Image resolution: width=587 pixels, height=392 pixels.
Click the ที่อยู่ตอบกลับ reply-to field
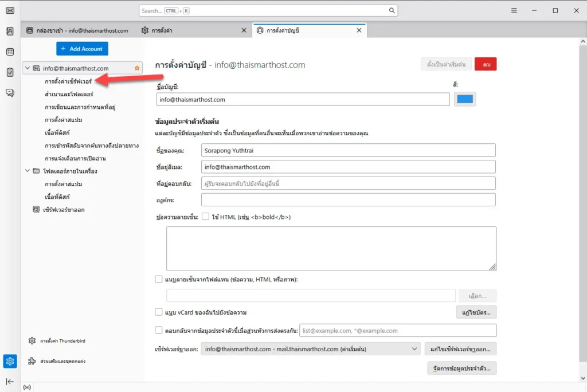coord(348,183)
